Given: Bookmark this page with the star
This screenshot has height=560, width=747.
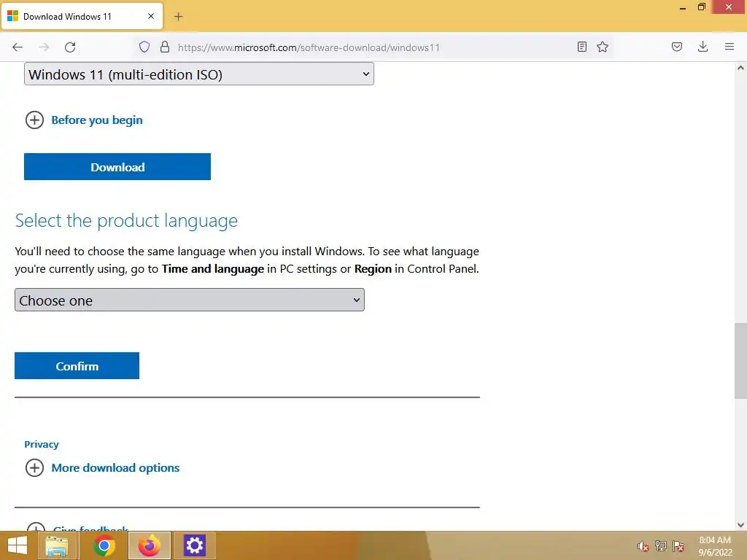Looking at the screenshot, I should (603, 47).
